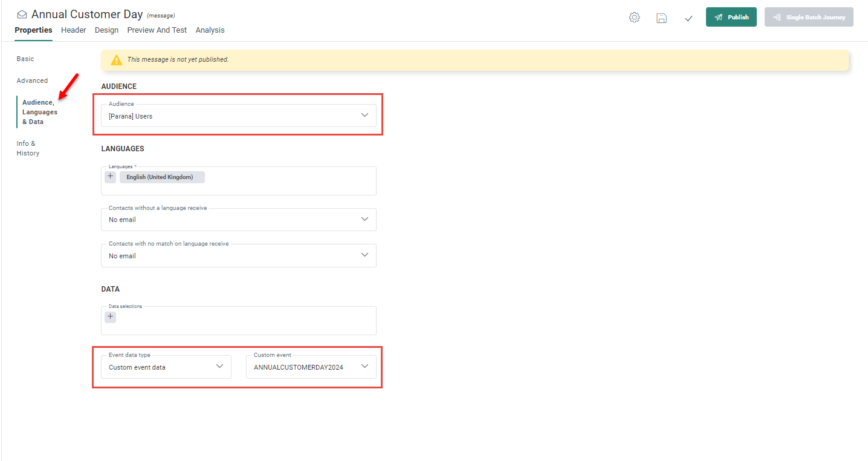
Task: Switch to the Header tab
Action: 74,30
